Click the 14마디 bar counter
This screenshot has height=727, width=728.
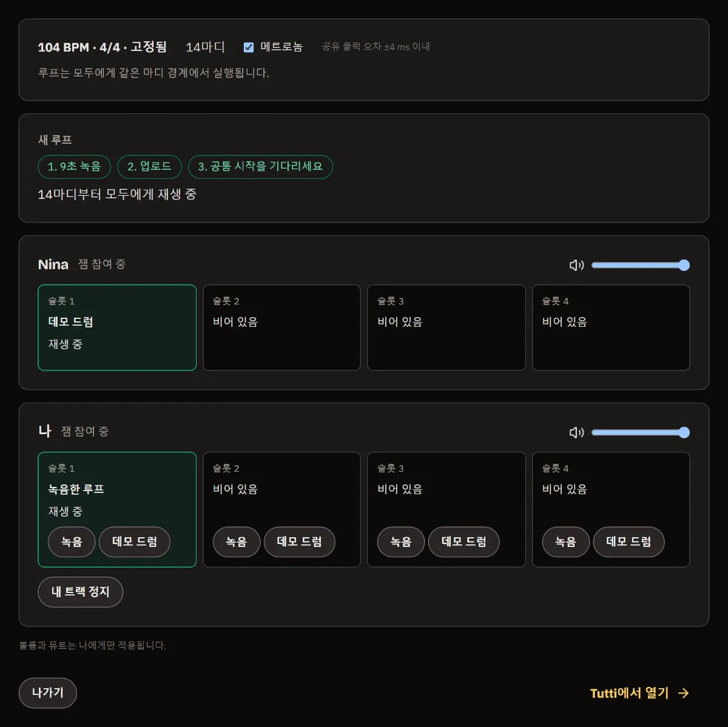[205, 47]
